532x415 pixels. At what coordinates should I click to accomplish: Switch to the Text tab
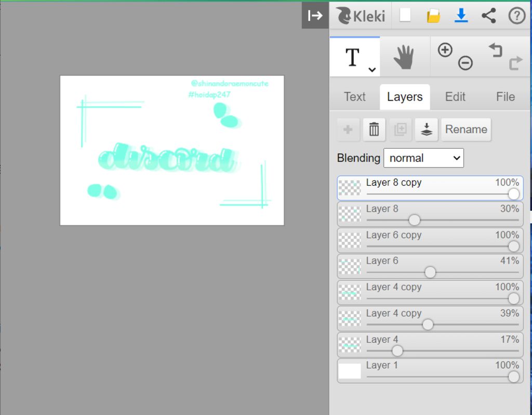tap(354, 97)
